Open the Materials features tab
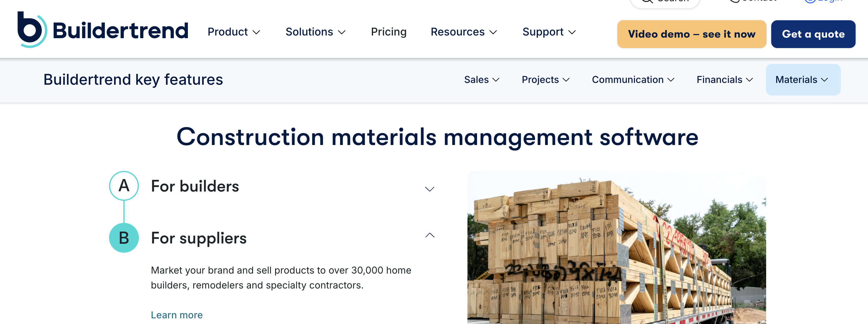 pyautogui.click(x=802, y=80)
